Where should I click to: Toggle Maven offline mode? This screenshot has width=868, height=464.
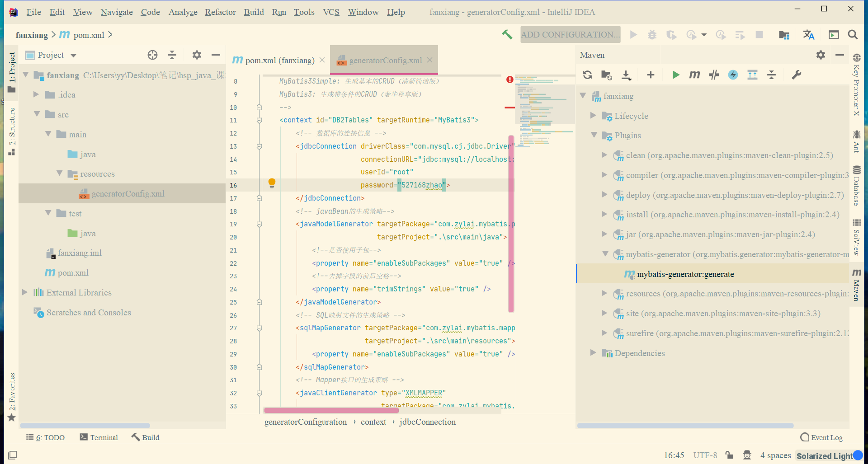pos(714,75)
